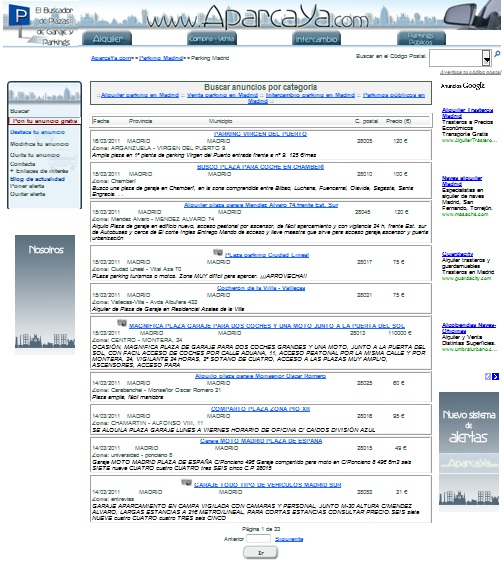Open the Parkings Públicos tab
504x569 pixels.
(x=421, y=38)
